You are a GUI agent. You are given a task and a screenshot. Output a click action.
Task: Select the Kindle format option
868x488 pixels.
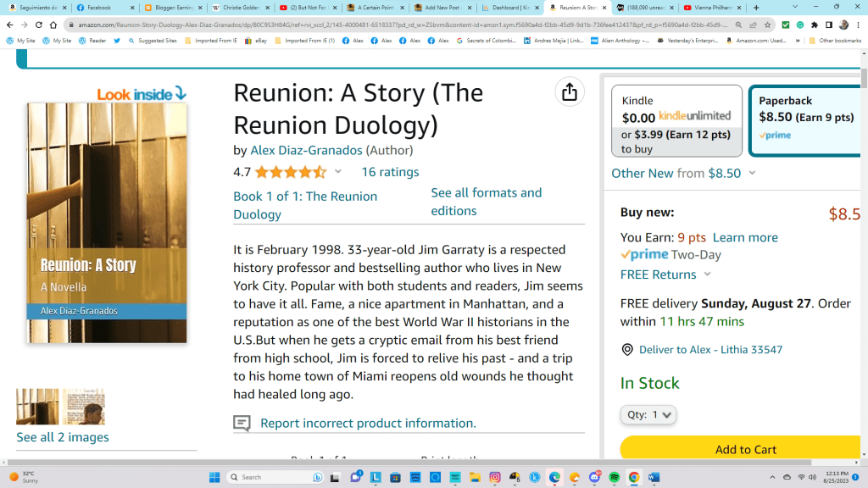pos(676,120)
